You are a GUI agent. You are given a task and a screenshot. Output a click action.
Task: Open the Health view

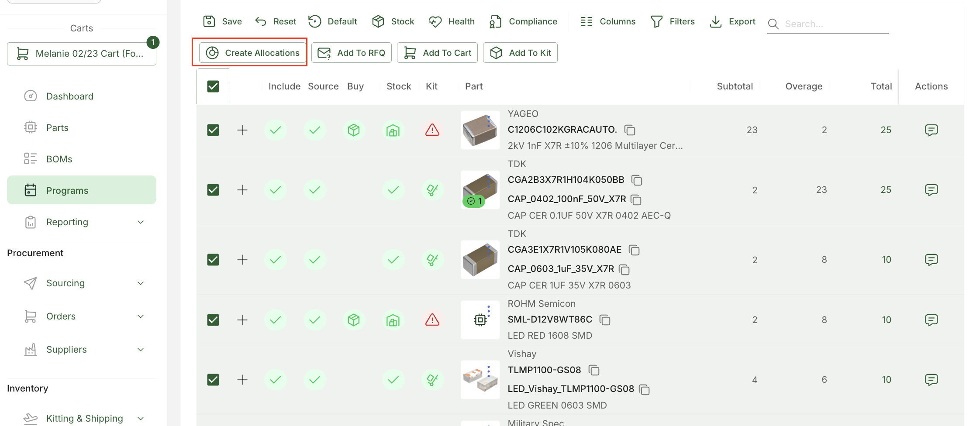pos(452,21)
